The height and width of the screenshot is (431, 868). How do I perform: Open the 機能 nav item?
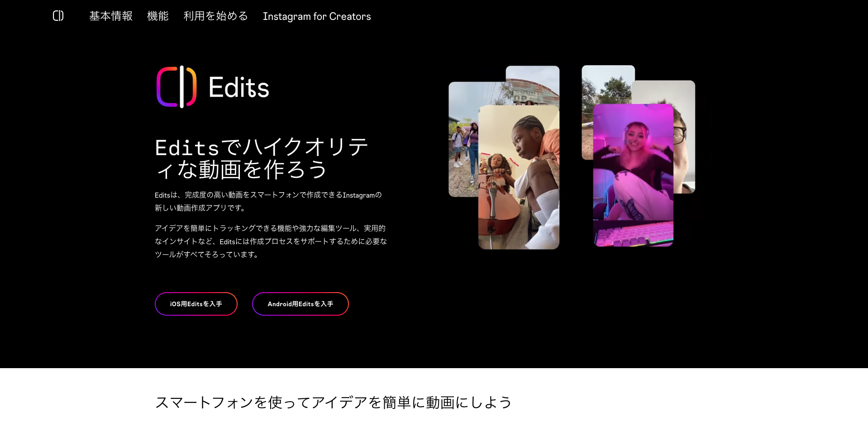(x=158, y=16)
